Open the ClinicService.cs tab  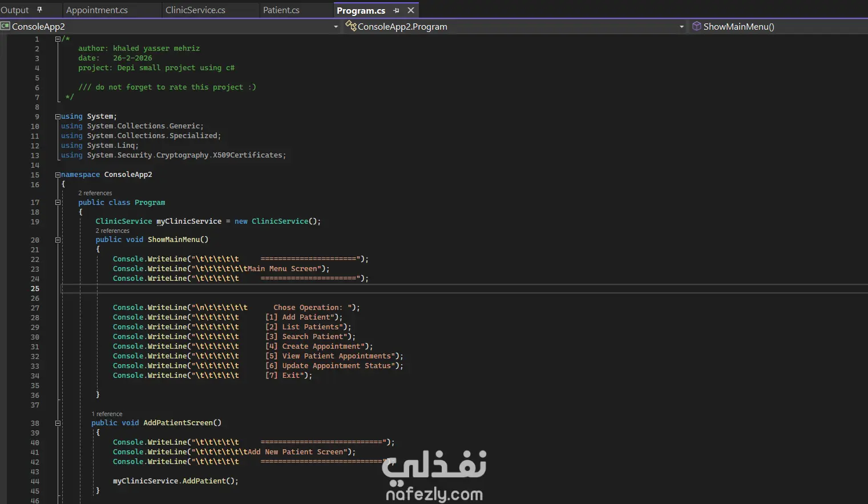click(195, 10)
